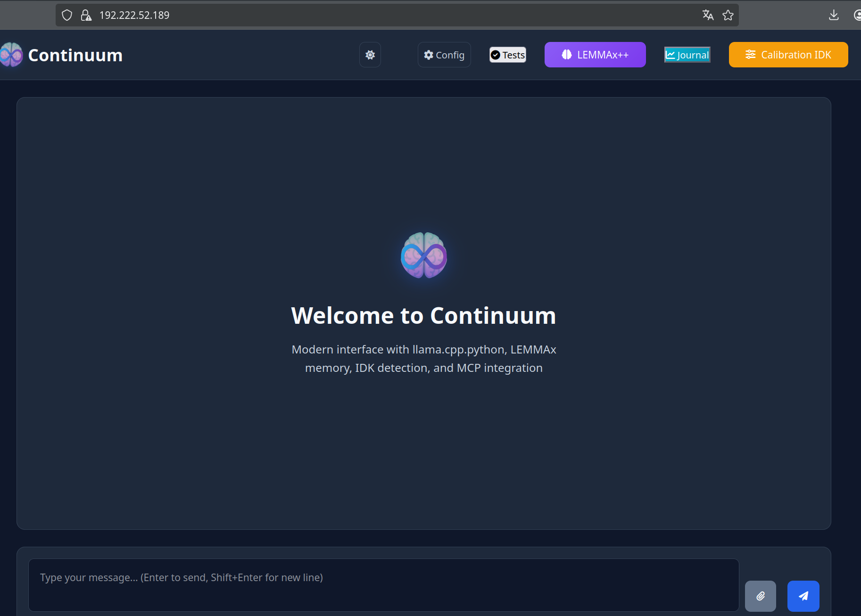861x616 pixels.
Task: Open the LEMMAx++ memory panel
Action: pyautogui.click(x=595, y=55)
